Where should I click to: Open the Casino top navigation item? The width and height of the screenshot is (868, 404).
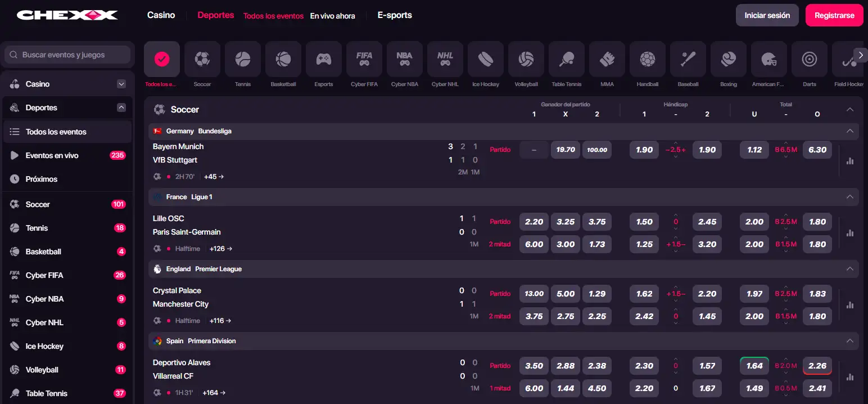coord(161,15)
